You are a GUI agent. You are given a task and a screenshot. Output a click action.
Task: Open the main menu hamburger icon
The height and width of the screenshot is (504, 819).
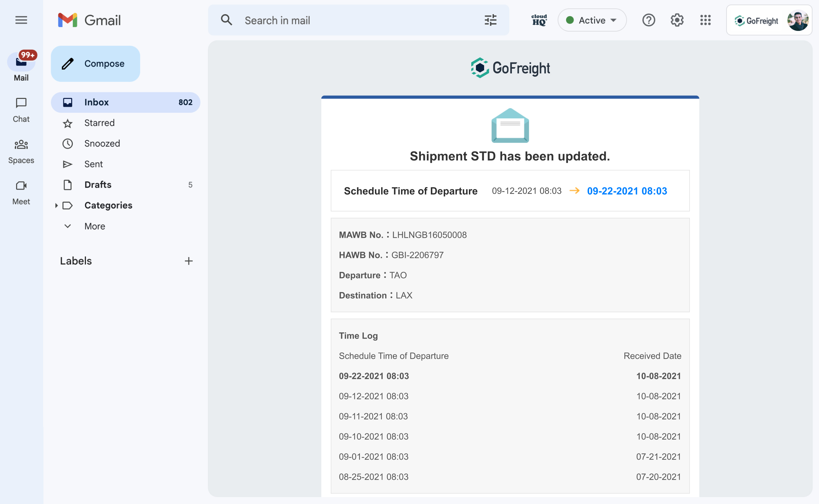pyautogui.click(x=21, y=20)
